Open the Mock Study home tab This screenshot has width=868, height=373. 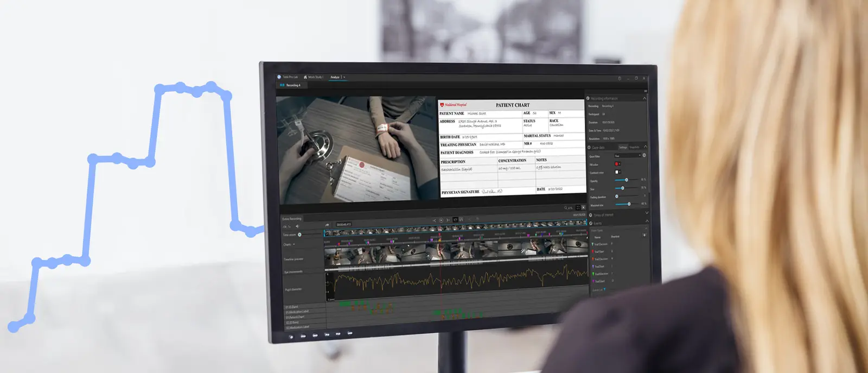314,77
